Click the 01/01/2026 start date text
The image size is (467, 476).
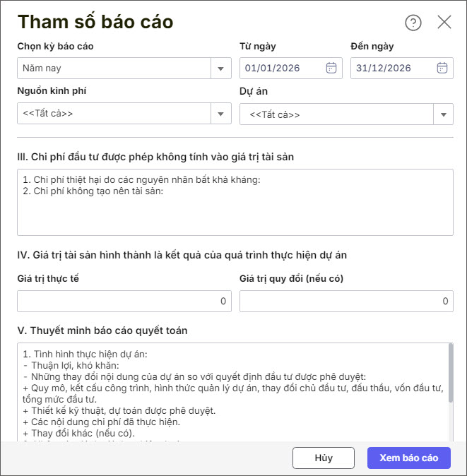click(272, 69)
